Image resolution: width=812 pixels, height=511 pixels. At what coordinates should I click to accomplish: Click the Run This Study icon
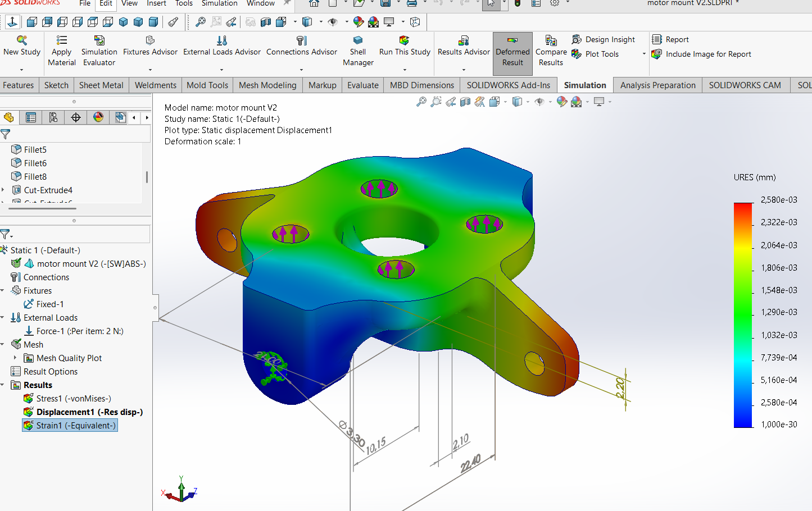[404, 40]
